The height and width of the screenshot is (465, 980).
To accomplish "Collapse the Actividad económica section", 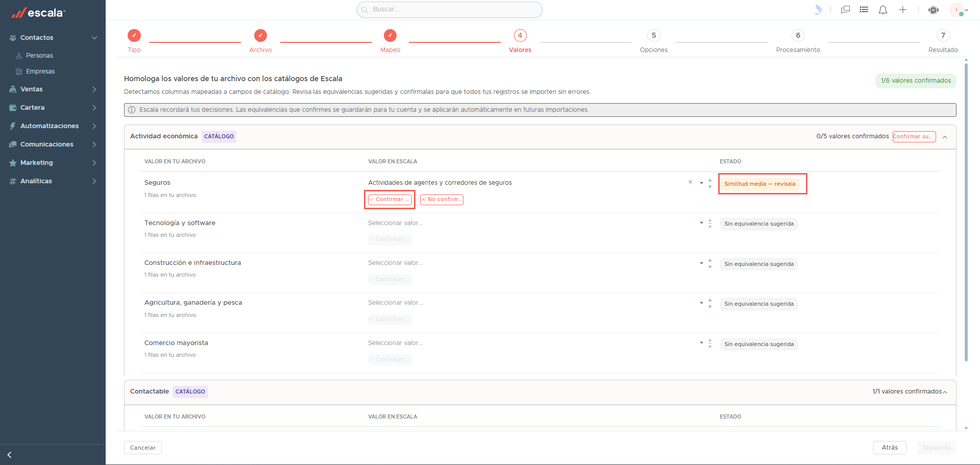I will (x=945, y=137).
